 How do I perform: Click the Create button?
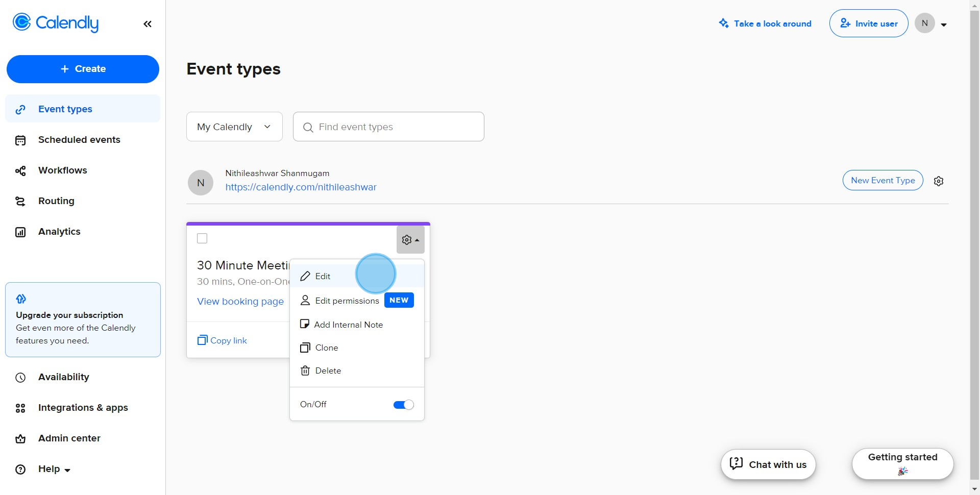click(83, 69)
